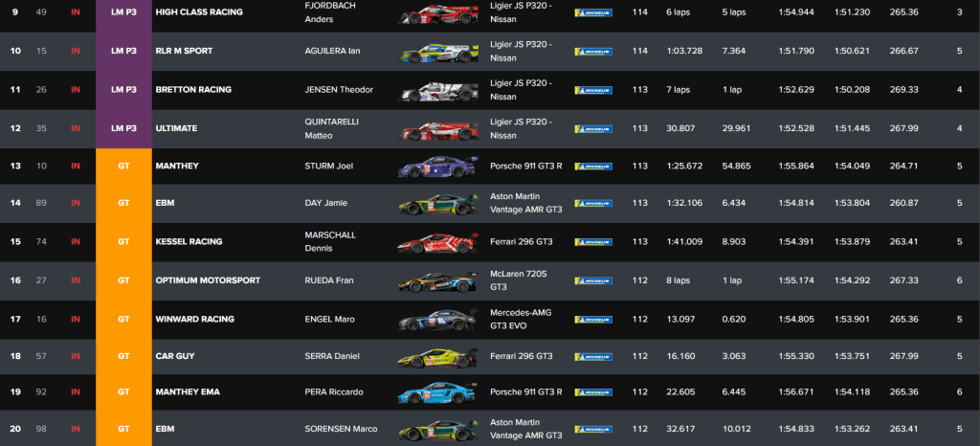Click the Car Guy yellow Ferrari image
980x446 pixels.
pyautogui.click(x=438, y=357)
